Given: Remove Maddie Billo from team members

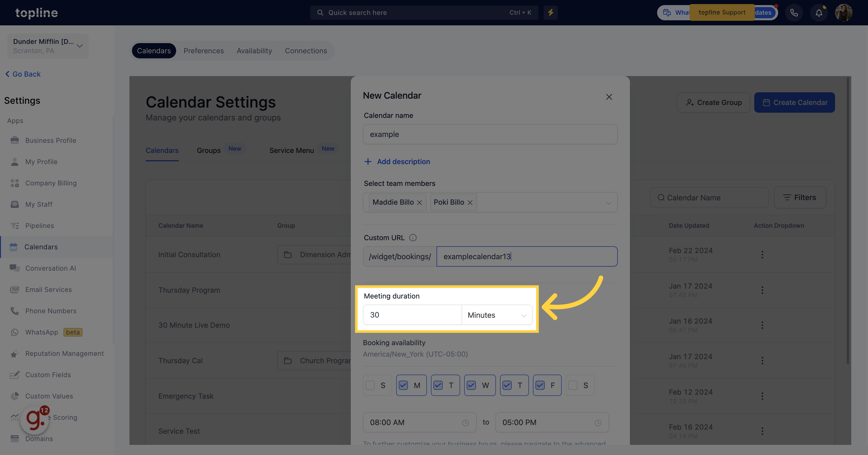Looking at the screenshot, I should (420, 202).
